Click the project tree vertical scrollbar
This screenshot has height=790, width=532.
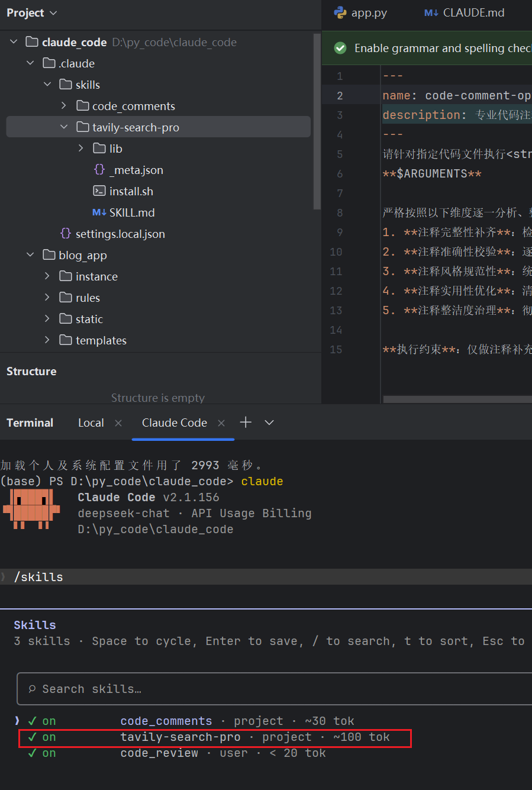[x=317, y=121]
